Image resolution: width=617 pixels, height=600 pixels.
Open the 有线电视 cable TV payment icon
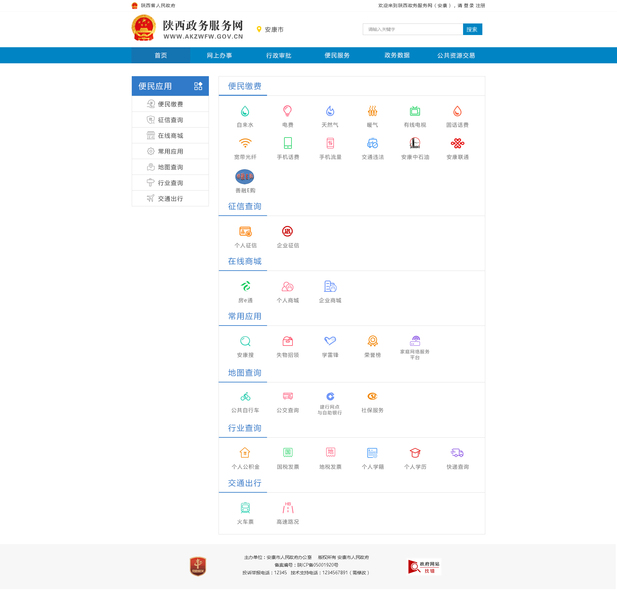tap(415, 111)
